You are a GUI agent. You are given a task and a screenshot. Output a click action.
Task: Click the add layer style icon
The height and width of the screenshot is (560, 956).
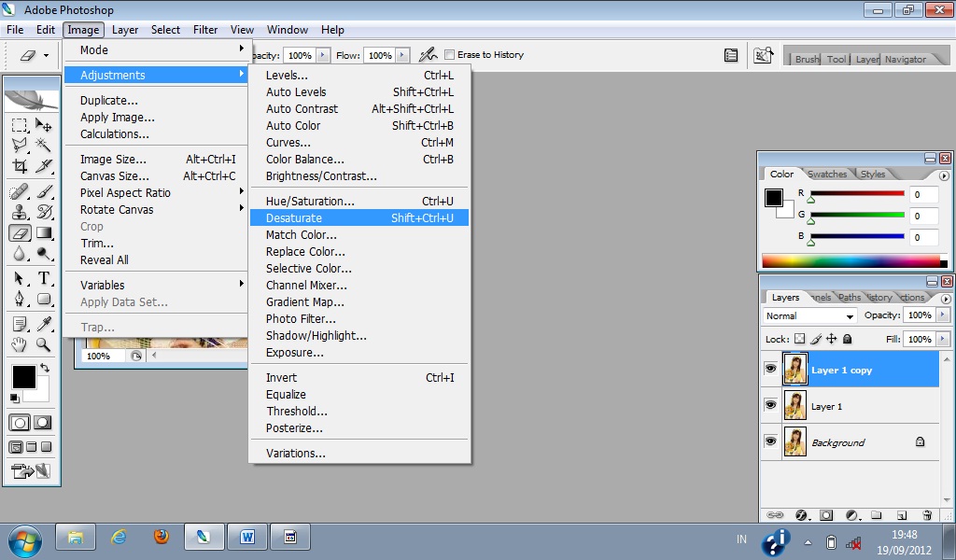pyautogui.click(x=802, y=515)
